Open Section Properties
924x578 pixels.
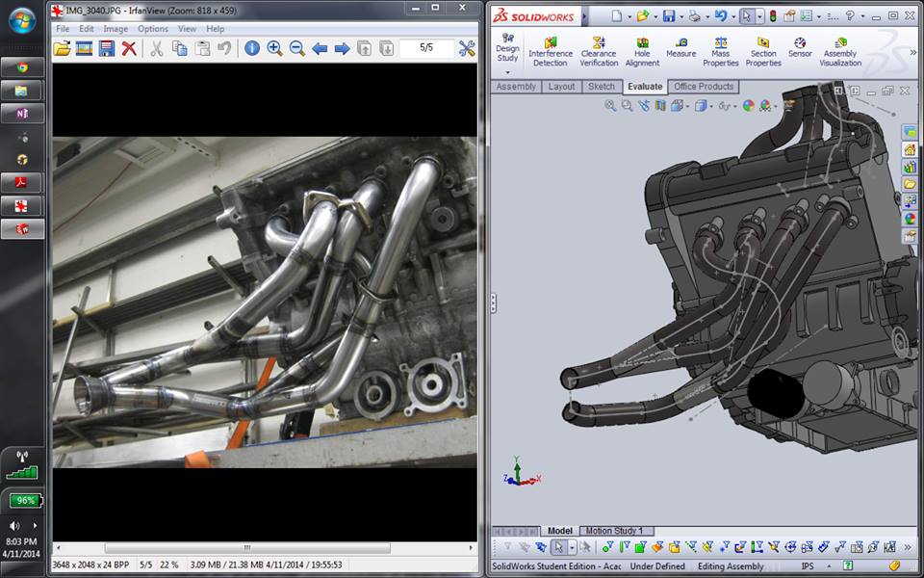click(x=763, y=52)
